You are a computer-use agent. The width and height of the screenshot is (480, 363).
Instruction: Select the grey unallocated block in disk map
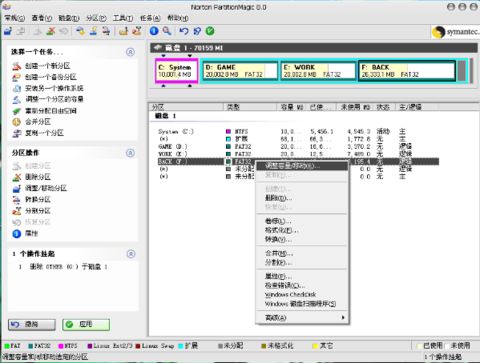pos(461,71)
